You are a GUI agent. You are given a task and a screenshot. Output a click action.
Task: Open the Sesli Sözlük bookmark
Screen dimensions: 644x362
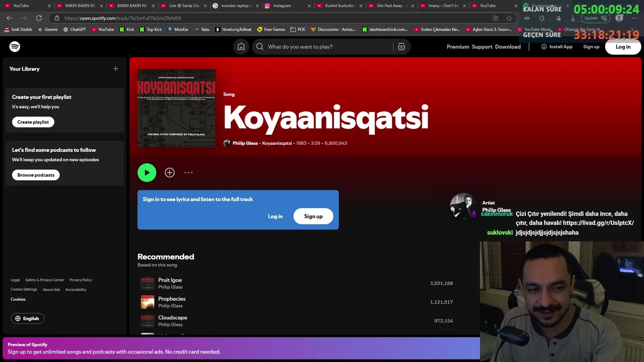tap(18, 30)
